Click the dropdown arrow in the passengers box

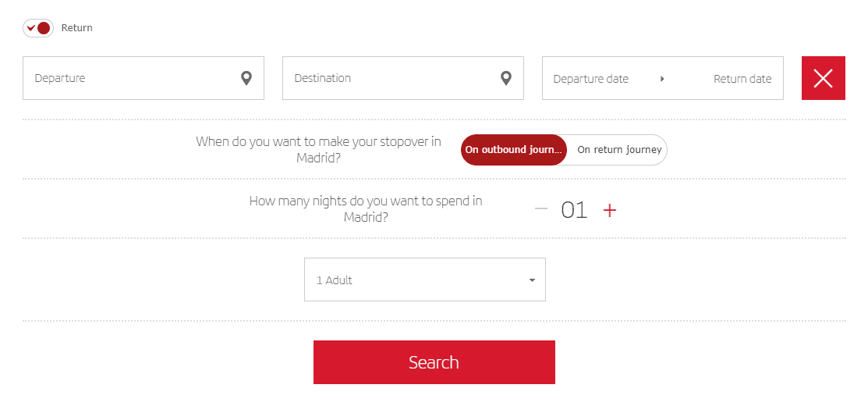532,280
